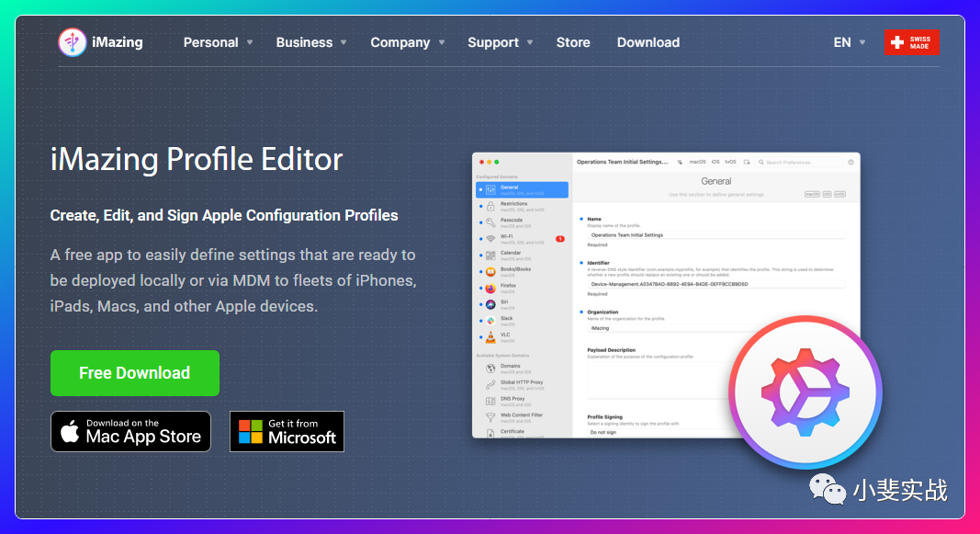This screenshot has width=980, height=534.
Task: Toggle the blue dot beside Name
Action: 581,219
